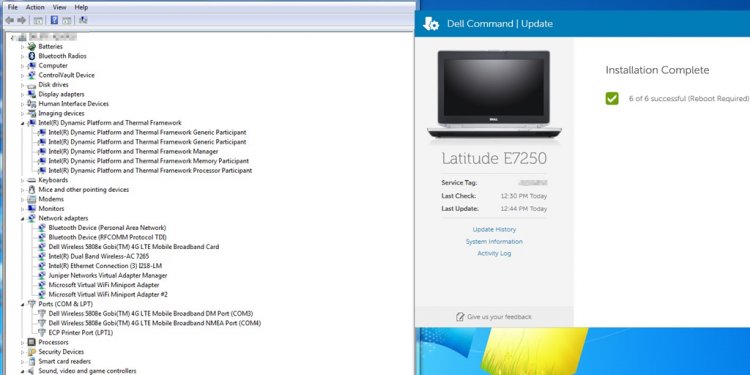Click the Latitude E7250 laptop image
The image size is (750, 375).
click(494, 94)
